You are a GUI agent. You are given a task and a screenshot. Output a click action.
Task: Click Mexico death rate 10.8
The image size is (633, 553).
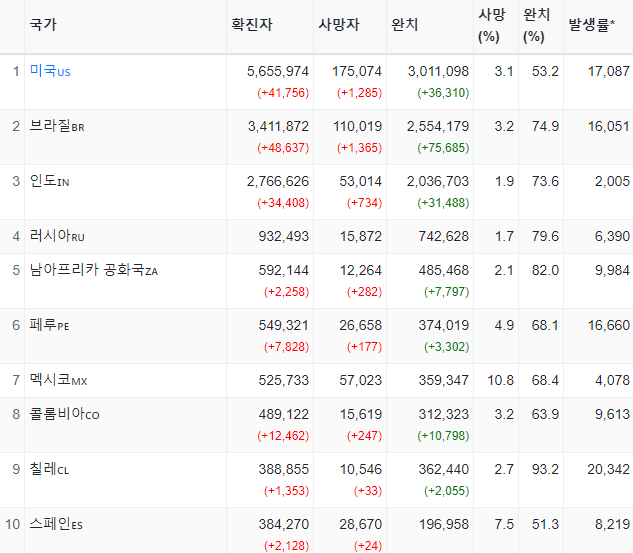point(501,380)
